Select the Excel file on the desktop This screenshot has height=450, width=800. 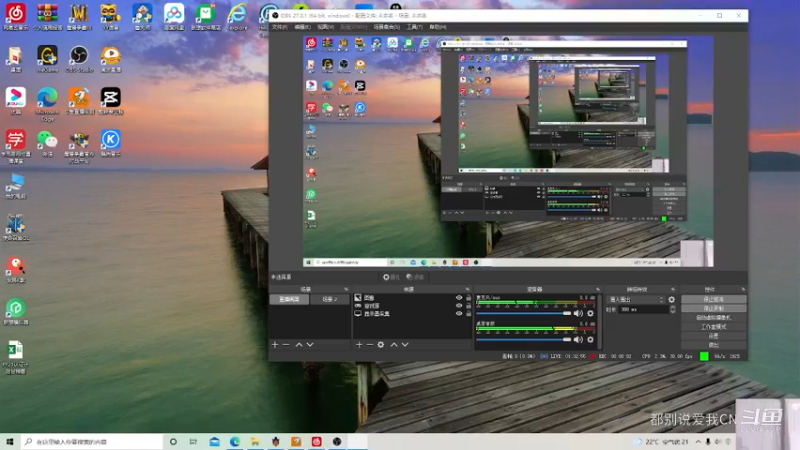tap(16, 357)
